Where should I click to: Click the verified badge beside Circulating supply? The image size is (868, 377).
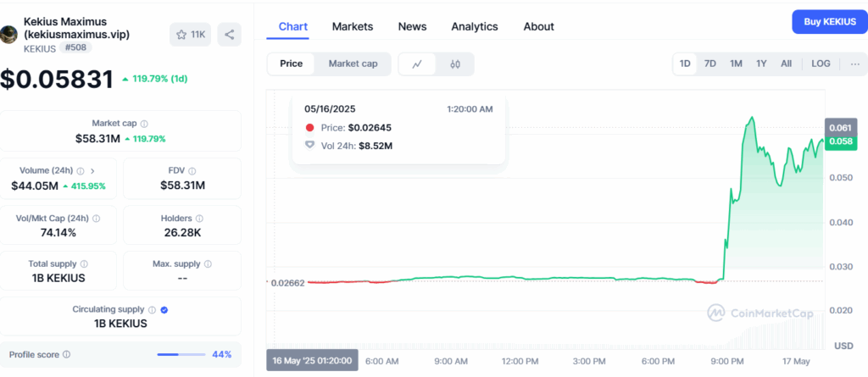[164, 310]
